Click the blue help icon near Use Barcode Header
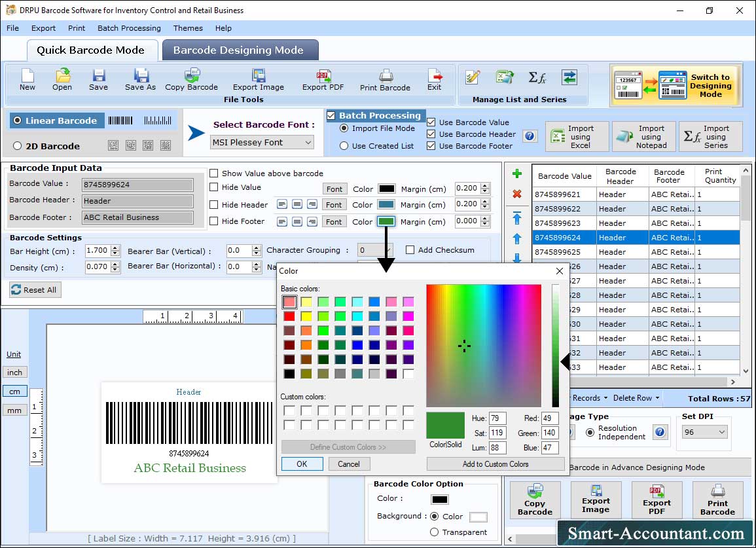 click(530, 136)
